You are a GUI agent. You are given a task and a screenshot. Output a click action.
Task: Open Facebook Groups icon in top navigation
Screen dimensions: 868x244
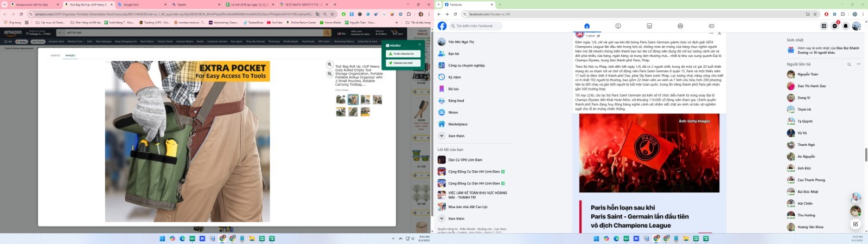(x=680, y=26)
